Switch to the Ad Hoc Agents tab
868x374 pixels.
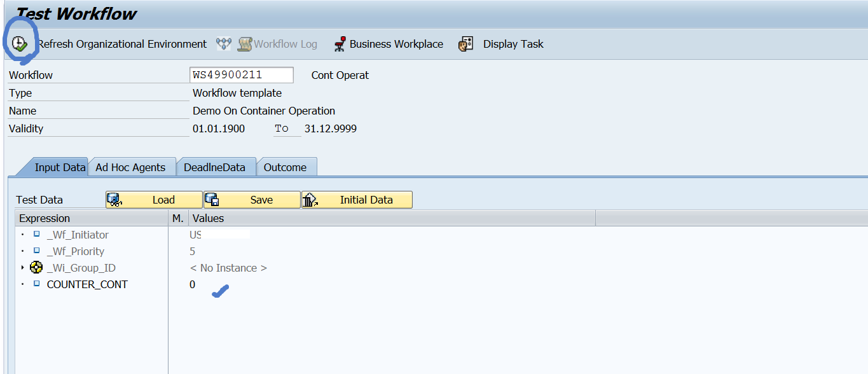[130, 167]
